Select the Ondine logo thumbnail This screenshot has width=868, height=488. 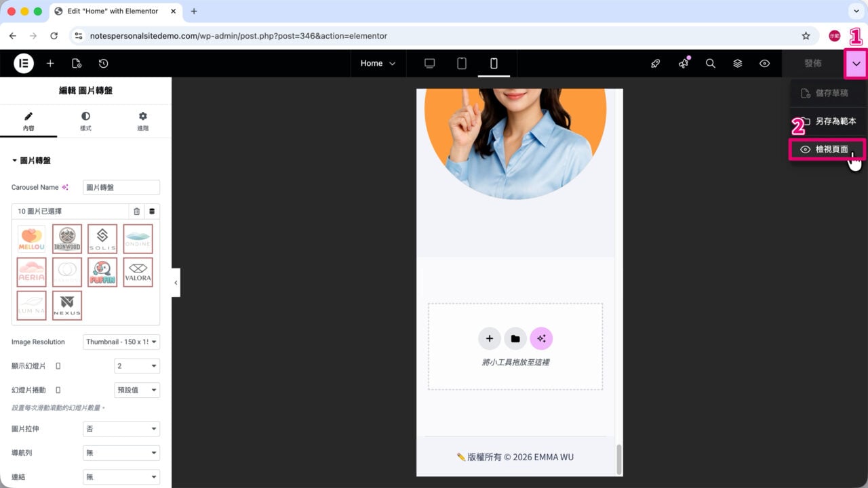[138, 239]
